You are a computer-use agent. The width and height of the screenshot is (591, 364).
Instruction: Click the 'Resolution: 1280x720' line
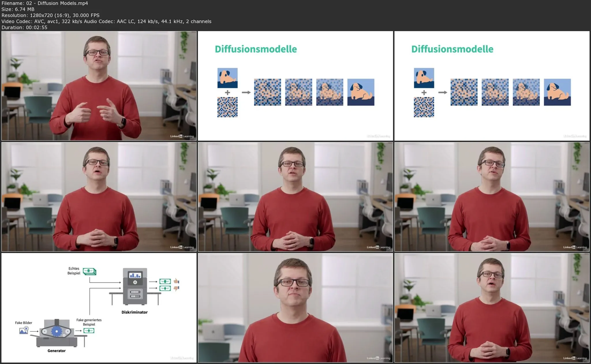(x=51, y=15)
